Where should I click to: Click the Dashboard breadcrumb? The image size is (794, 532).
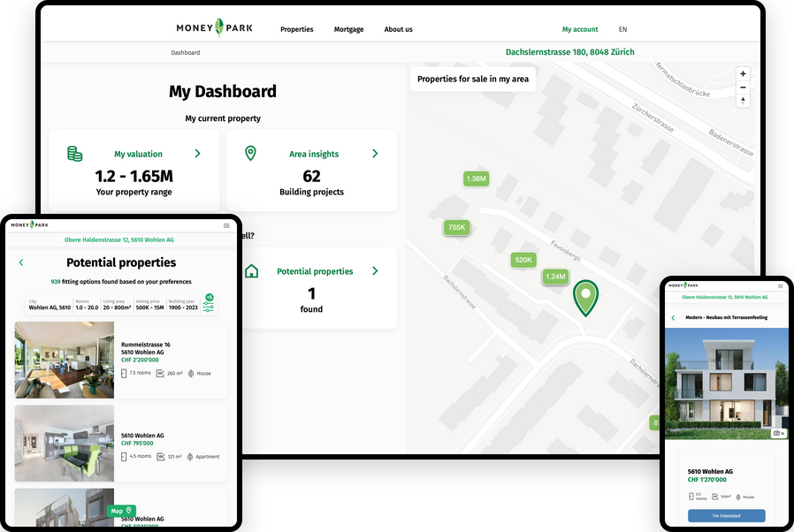[186, 53]
